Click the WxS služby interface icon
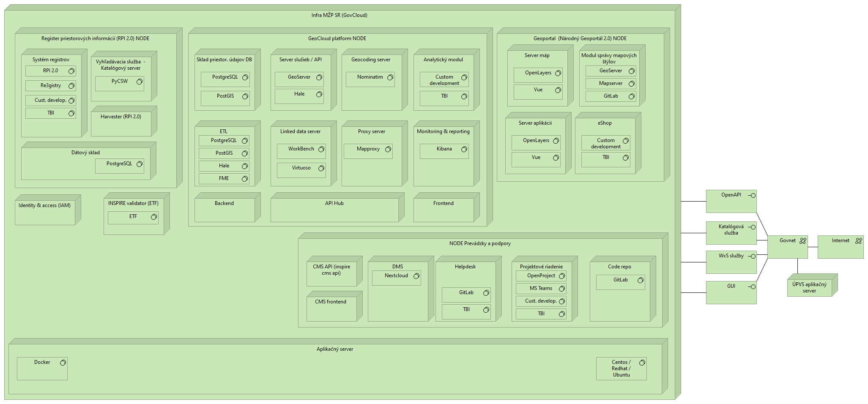868x404 pixels. [752, 256]
